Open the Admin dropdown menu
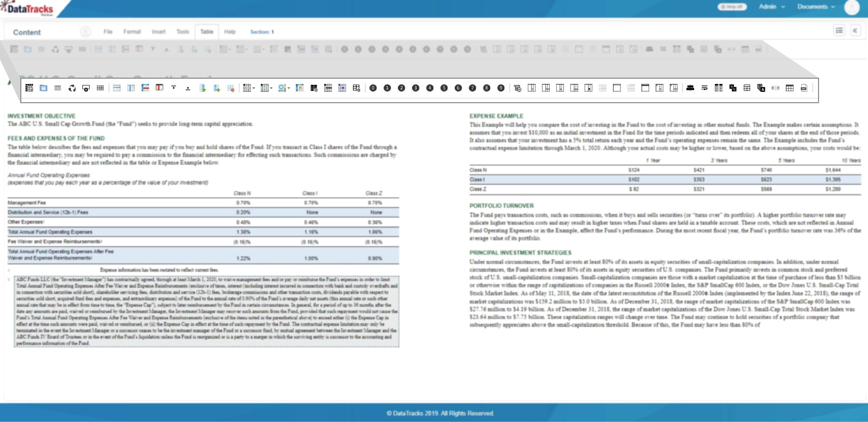 tap(772, 7)
